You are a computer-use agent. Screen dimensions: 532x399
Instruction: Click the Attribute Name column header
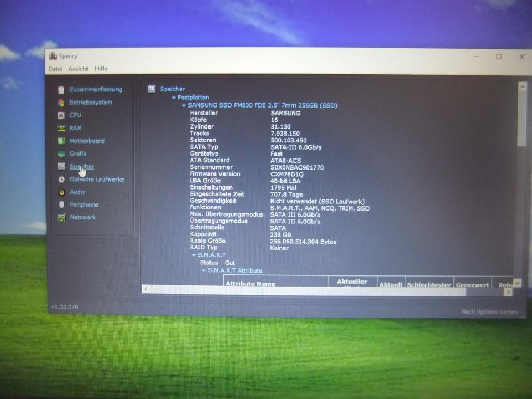click(x=250, y=284)
